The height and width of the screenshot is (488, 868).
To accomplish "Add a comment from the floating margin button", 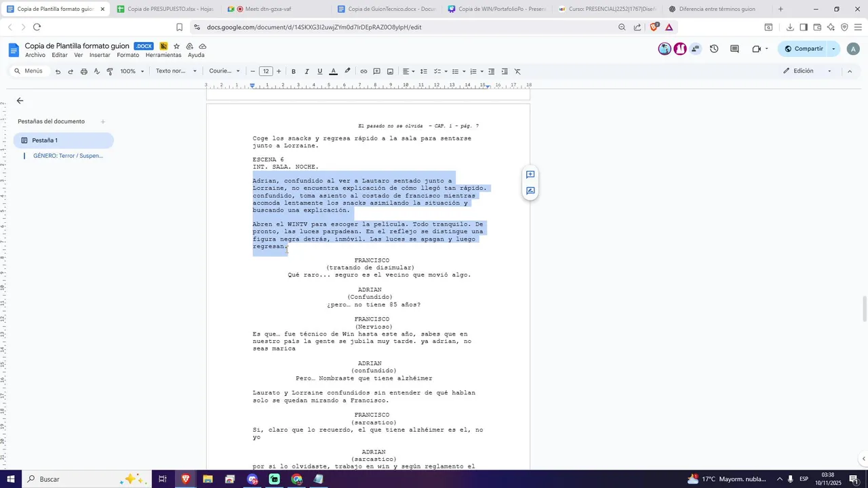I will pyautogui.click(x=530, y=175).
